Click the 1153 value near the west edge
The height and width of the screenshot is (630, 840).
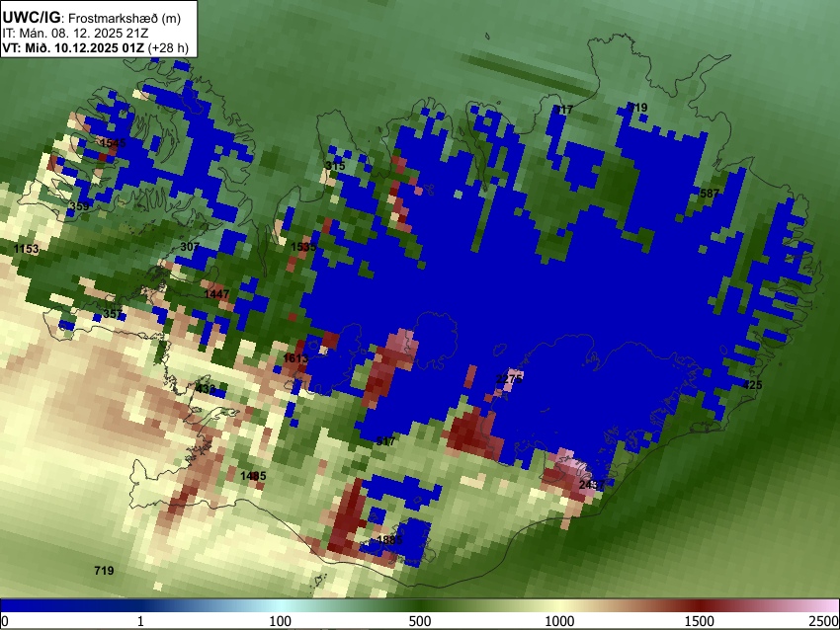pos(27,249)
